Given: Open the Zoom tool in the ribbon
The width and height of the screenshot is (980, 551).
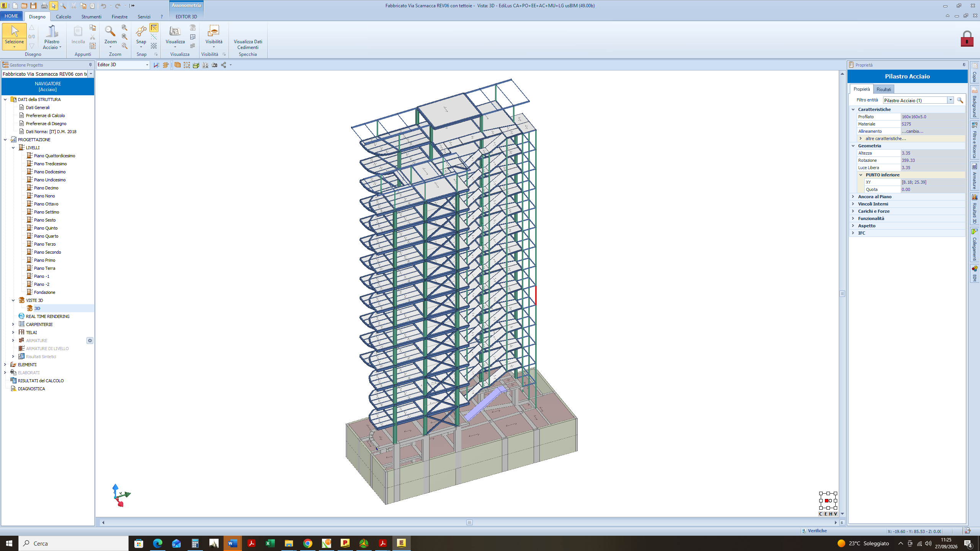Looking at the screenshot, I should pyautogui.click(x=111, y=37).
